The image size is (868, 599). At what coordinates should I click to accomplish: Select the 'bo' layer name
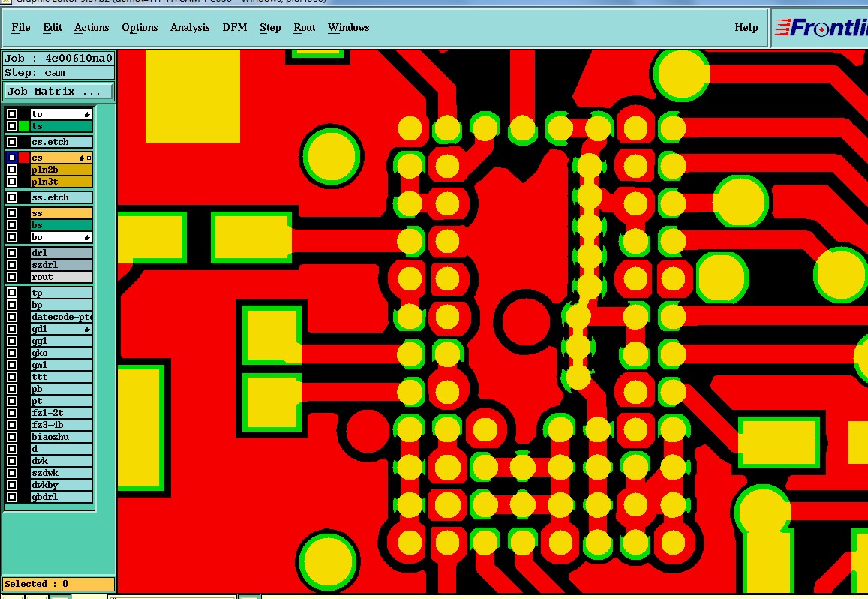pyautogui.click(x=61, y=237)
